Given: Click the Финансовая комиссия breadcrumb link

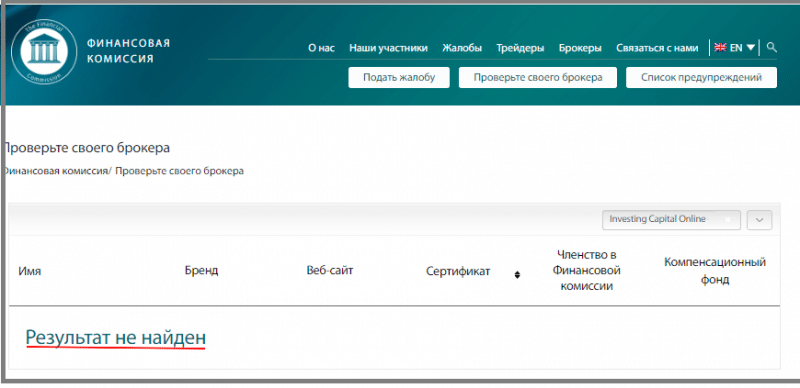Looking at the screenshot, I should coord(55,171).
